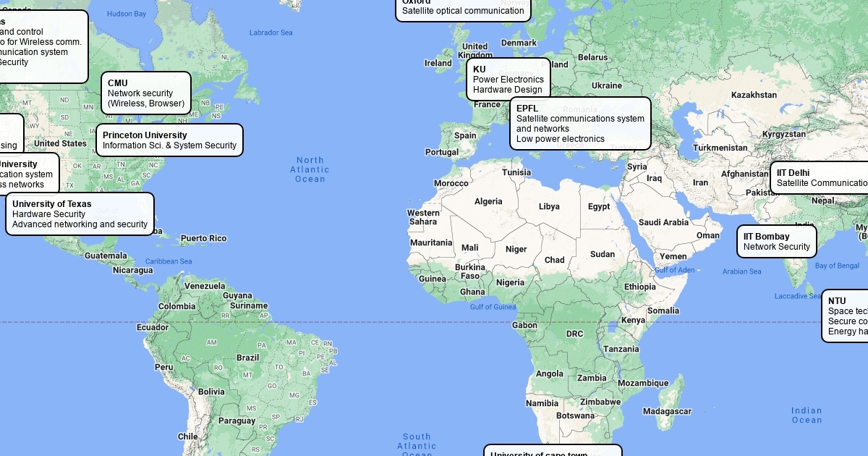Click the Libya label on map
This screenshot has width=868, height=456.
549,206
